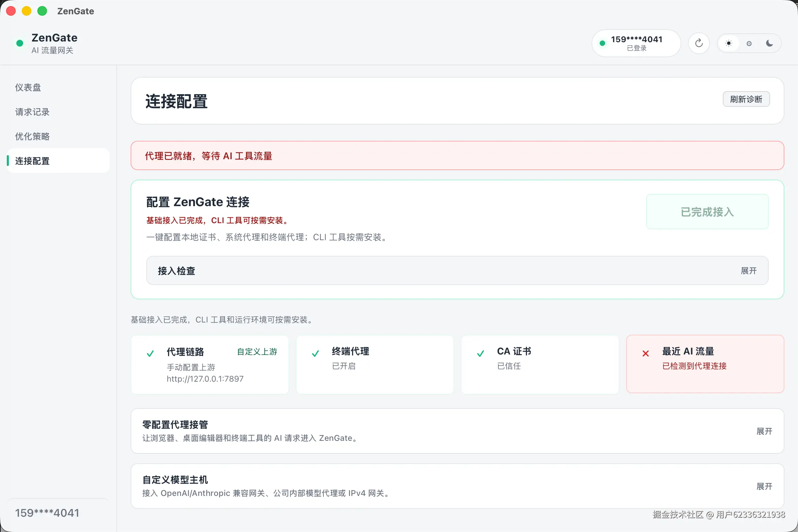Click the red 基础接入已完成，CLI 工具可按需安装。 notice
The height and width of the screenshot is (532, 798).
[x=218, y=220]
